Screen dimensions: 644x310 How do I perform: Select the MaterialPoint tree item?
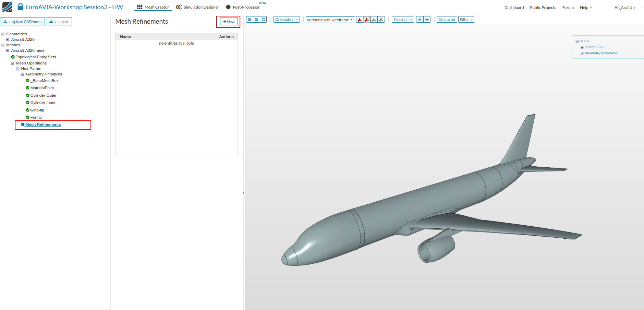point(42,88)
